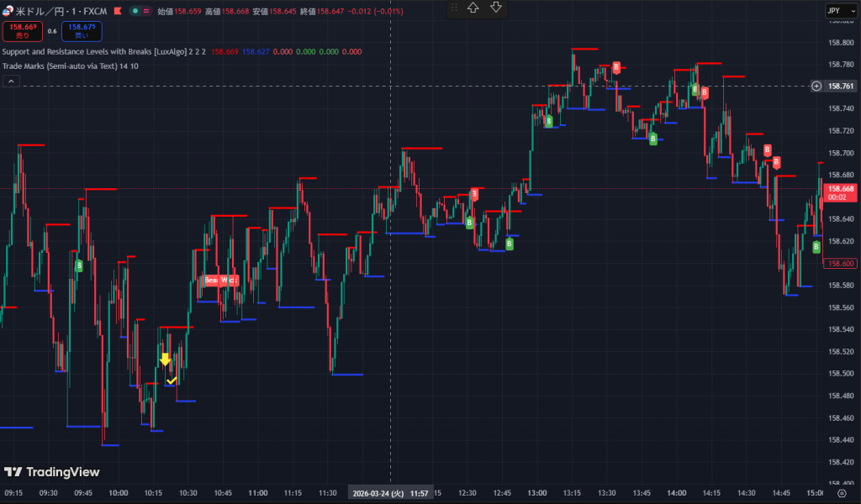Click the USD/JPY flag symbol icon
The height and width of the screenshot is (504, 861).
click(8, 12)
